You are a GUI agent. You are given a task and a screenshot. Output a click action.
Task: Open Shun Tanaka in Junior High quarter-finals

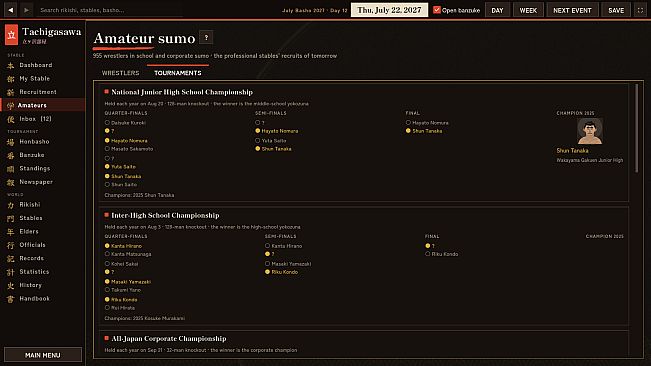(x=126, y=176)
